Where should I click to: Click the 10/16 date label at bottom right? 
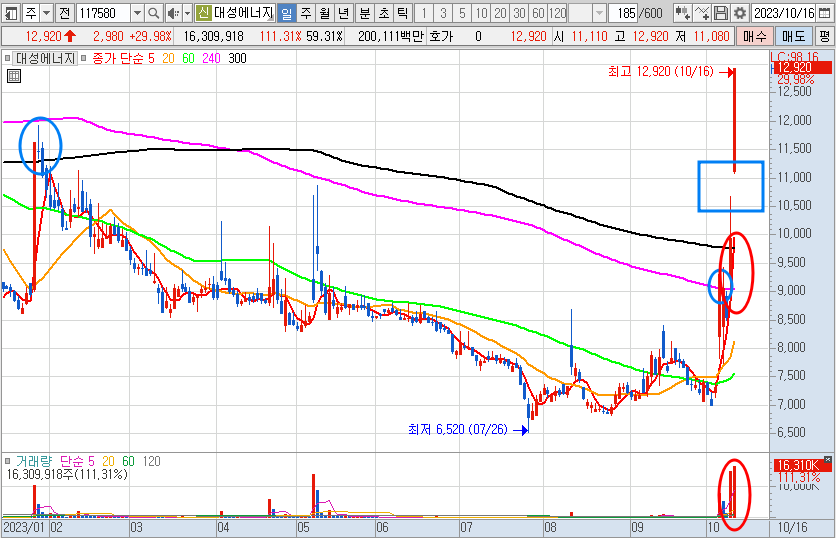pyautogui.click(x=792, y=527)
